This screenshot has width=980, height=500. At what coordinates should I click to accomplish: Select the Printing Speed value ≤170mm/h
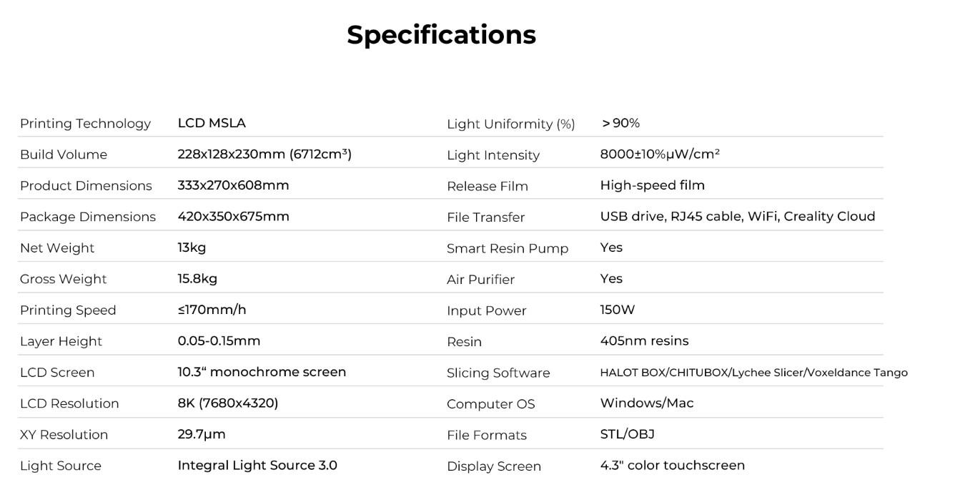[x=212, y=310]
